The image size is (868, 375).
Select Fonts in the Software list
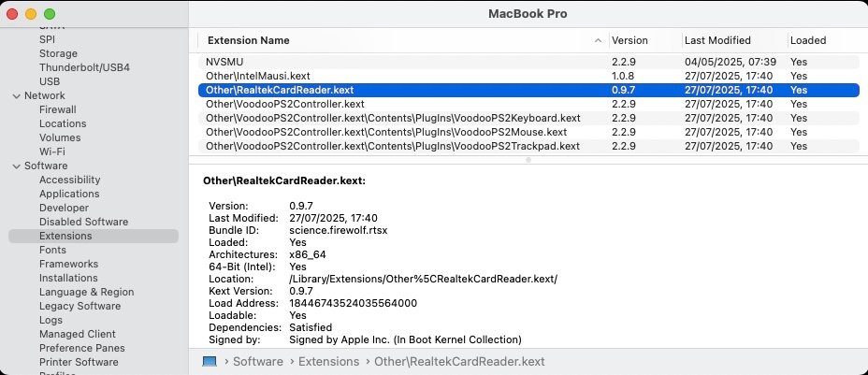click(x=52, y=250)
